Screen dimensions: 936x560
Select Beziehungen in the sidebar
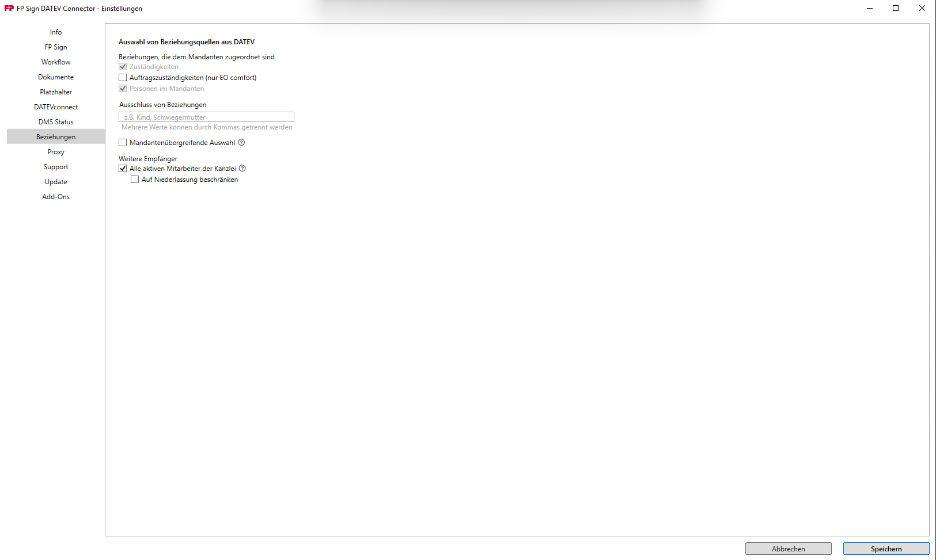(x=56, y=137)
